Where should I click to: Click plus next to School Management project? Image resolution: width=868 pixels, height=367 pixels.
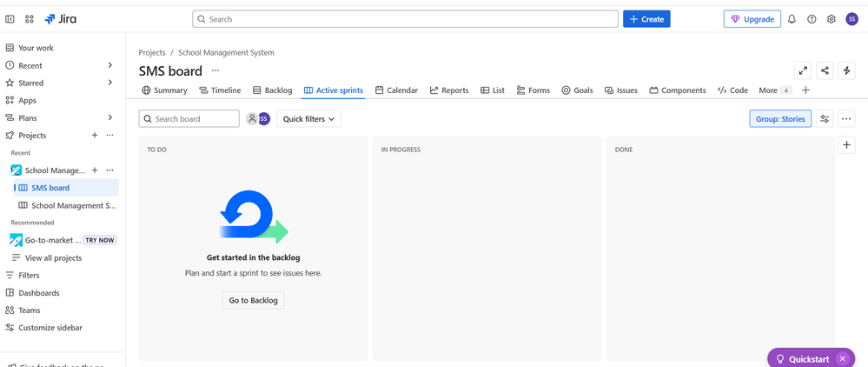click(95, 170)
